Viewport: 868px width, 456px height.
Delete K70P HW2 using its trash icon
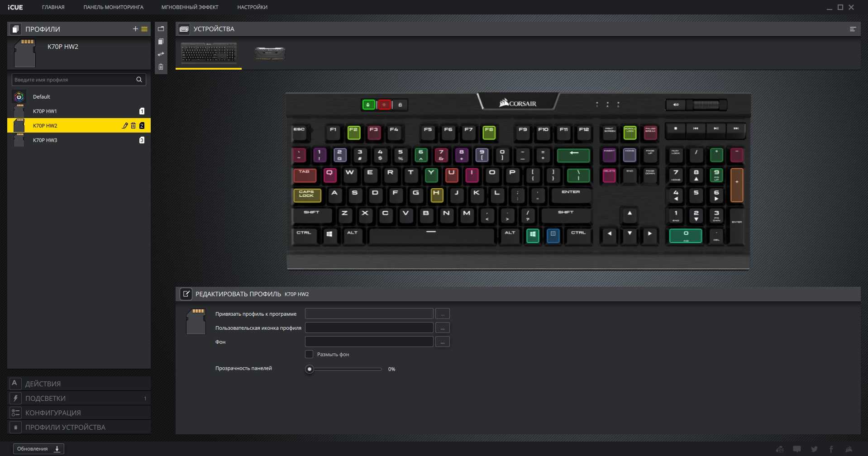(x=133, y=126)
